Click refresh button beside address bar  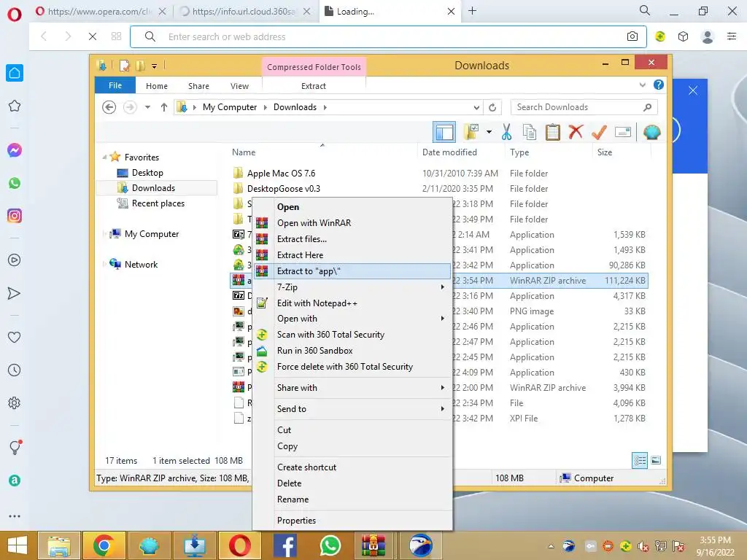[492, 108]
